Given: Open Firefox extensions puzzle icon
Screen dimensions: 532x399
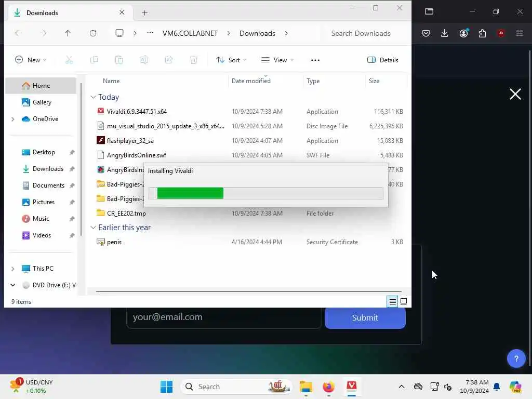Looking at the screenshot, I should coord(482,33).
